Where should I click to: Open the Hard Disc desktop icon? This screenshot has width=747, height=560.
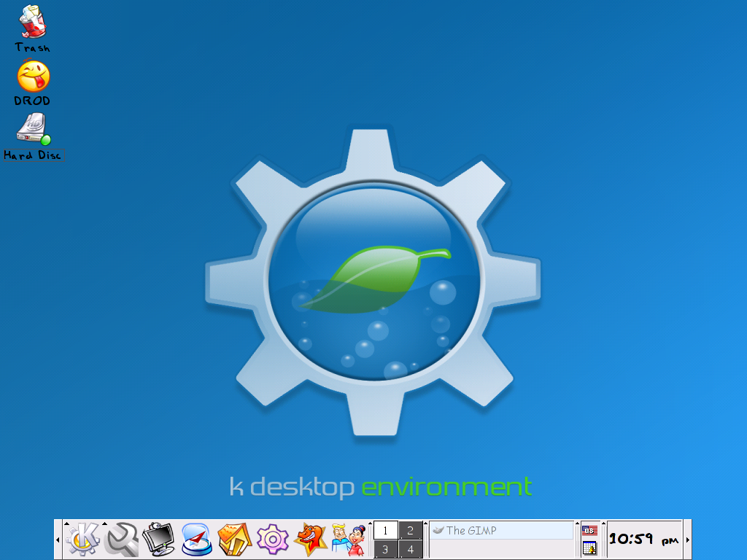click(x=34, y=129)
